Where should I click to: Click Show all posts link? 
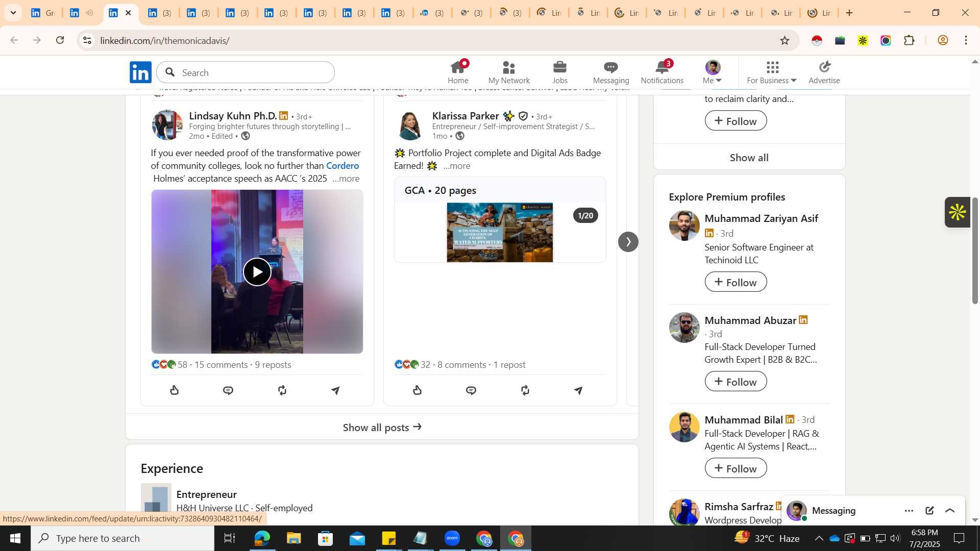[x=382, y=428]
